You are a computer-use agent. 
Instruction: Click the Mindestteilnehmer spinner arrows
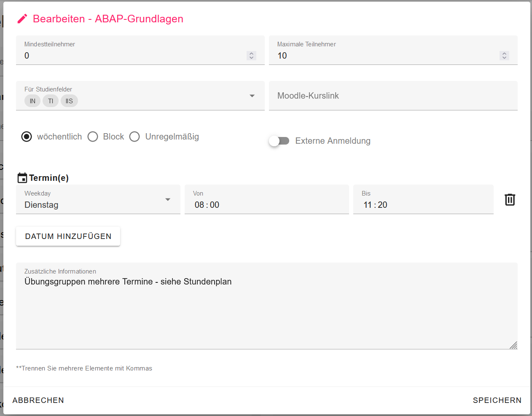(x=251, y=56)
